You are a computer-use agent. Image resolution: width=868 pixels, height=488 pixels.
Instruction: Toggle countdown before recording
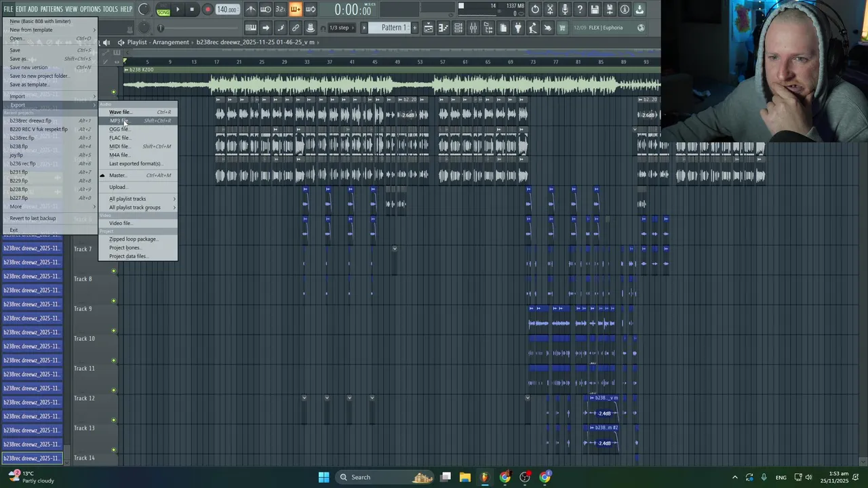280,9
